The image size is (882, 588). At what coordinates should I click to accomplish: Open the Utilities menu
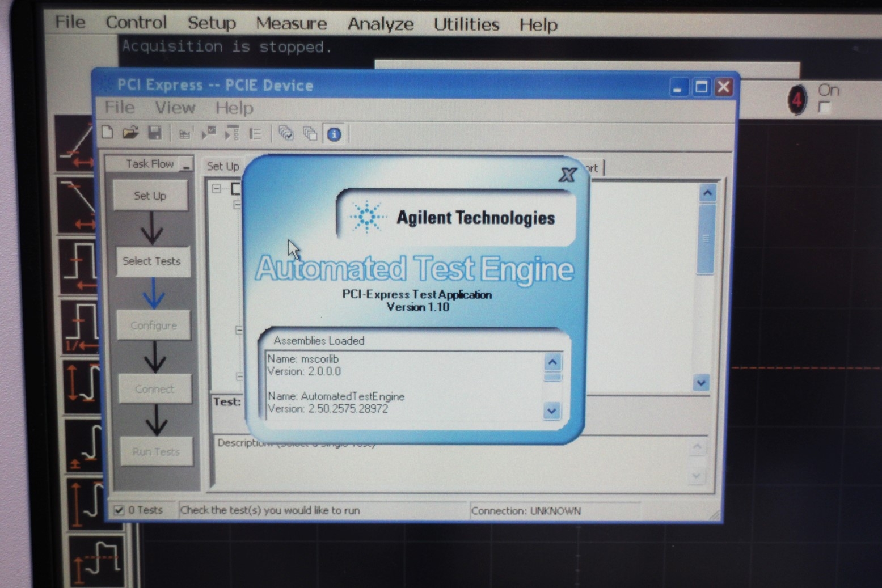[466, 25]
